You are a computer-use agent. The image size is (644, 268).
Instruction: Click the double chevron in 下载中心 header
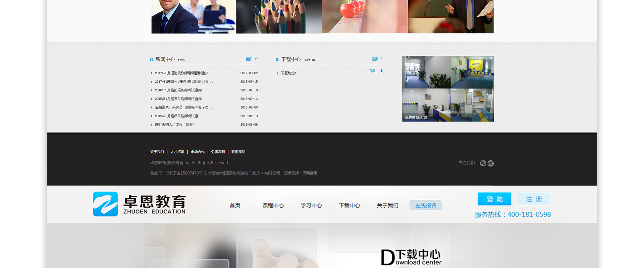[382, 59]
